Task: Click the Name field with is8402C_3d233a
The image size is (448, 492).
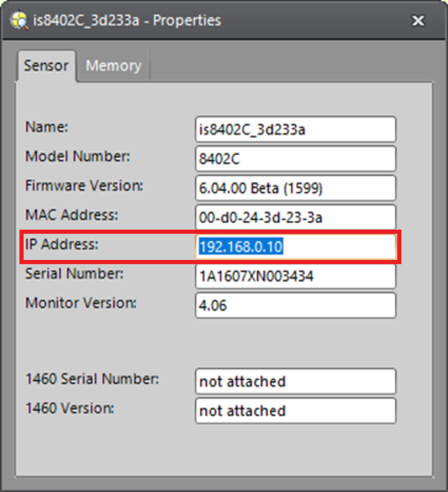Action: click(295, 129)
